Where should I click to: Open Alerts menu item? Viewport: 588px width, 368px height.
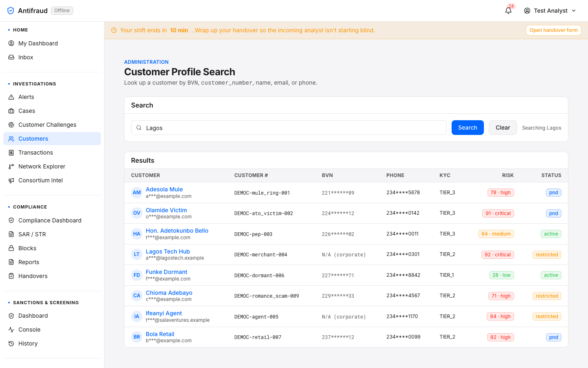[x=52, y=97]
